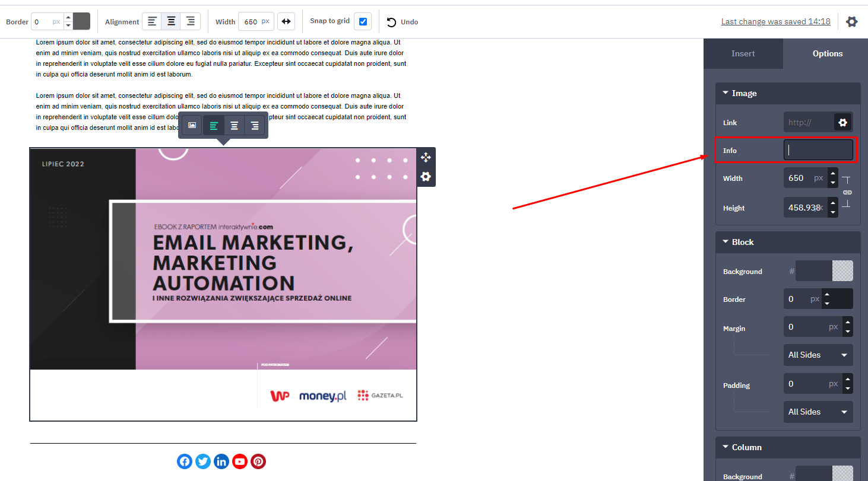Decrease the Block Margin value
The width and height of the screenshot is (868, 481).
click(x=848, y=332)
